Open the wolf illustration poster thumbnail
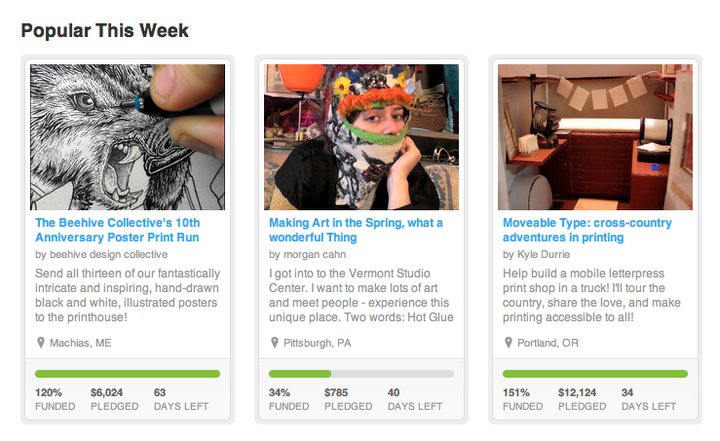The width and height of the screenshot is (720, 441). click(127, 137)
